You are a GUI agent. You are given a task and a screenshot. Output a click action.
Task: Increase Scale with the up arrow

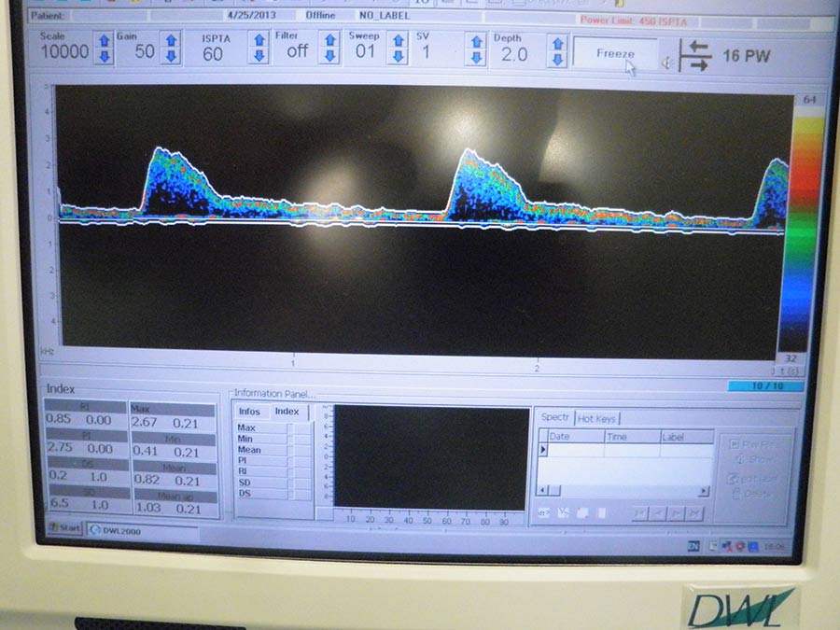[x=105, y=40]
